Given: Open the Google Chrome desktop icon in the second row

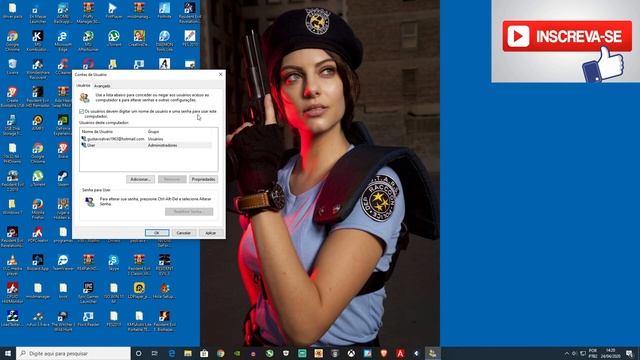Looking at the screenshot, I should pos(12,40).
